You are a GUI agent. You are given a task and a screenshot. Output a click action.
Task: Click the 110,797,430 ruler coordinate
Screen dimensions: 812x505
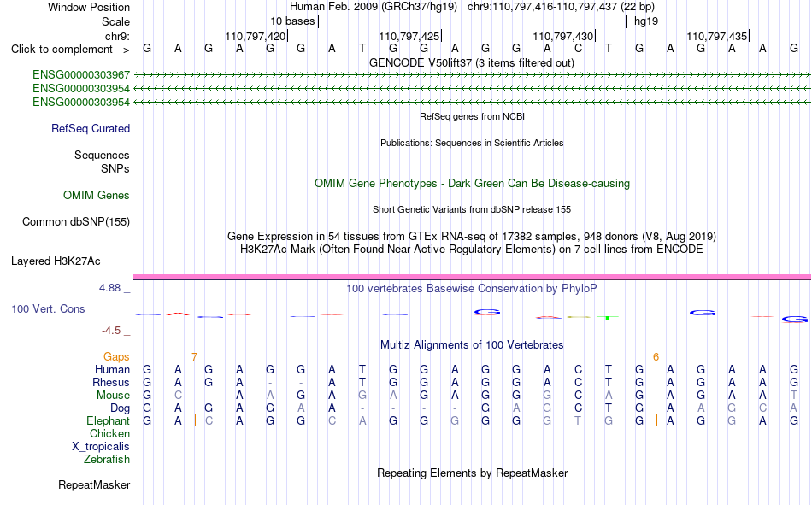[563, 36]
